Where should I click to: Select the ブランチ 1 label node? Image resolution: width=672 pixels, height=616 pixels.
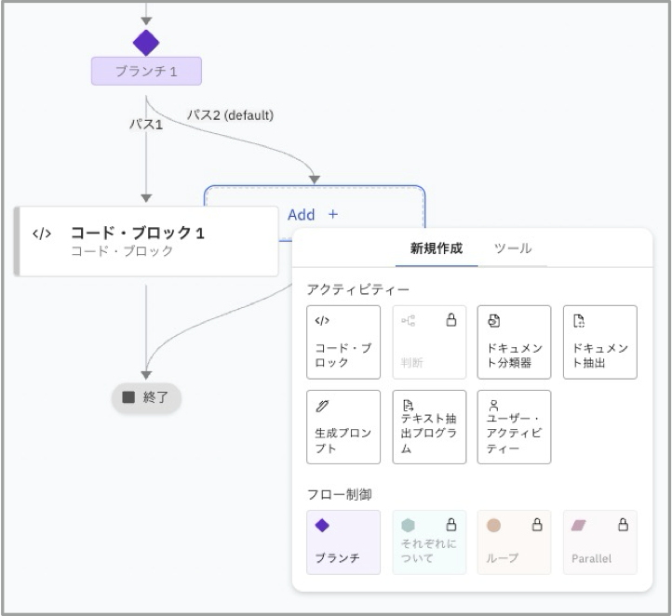(146, 72)
